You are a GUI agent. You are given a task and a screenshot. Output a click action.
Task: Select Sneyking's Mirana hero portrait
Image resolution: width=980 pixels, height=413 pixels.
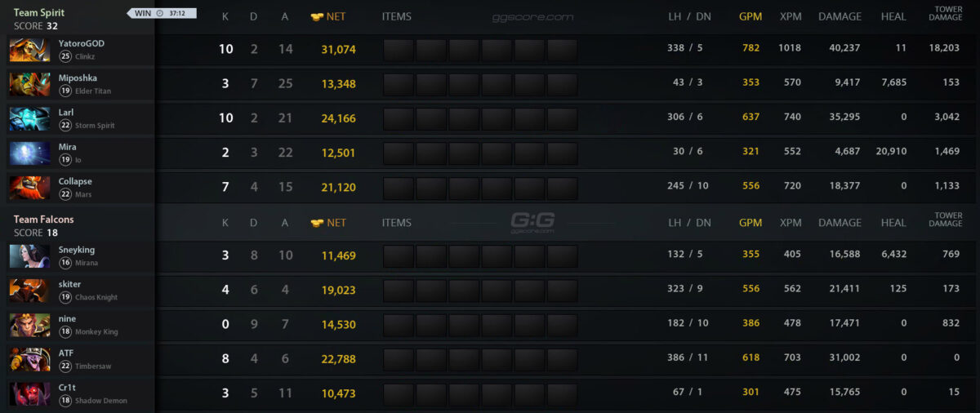[x=29, y=255]
